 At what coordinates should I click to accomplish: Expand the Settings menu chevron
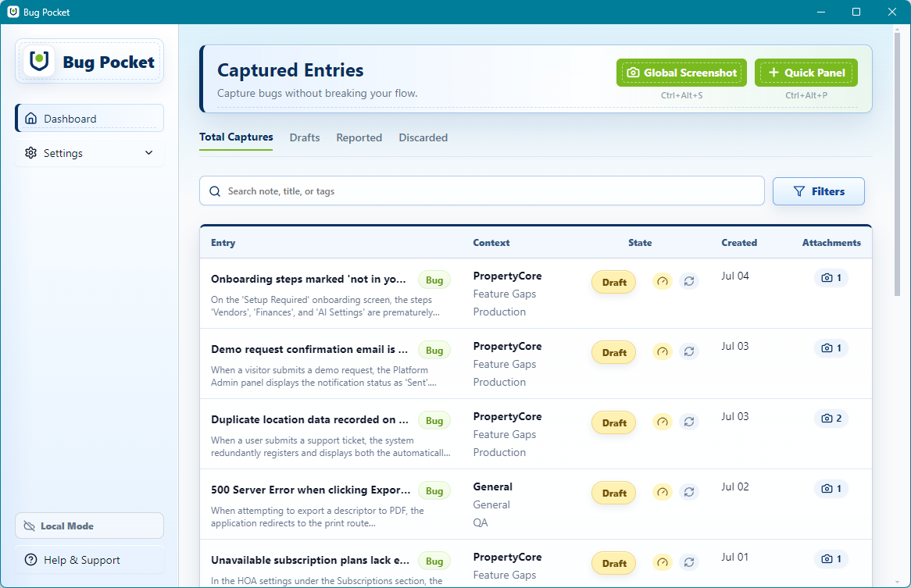tap(148, 152)
